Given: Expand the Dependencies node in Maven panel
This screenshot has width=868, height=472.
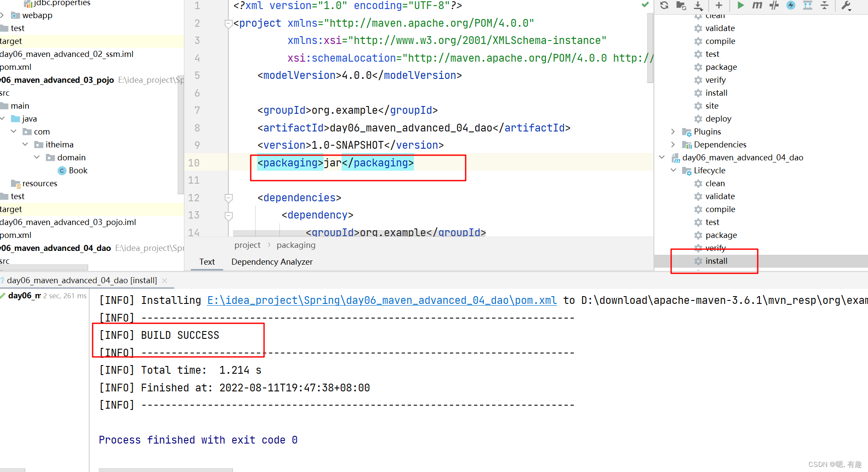Looking at the screenshot, I should (673, 144).
